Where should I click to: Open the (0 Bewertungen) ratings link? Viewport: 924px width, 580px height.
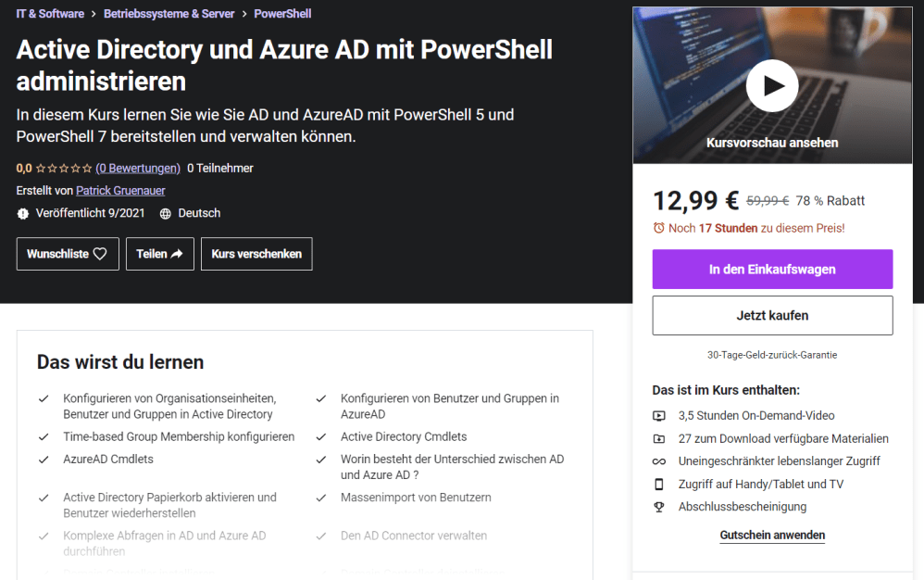coord(138,169)
